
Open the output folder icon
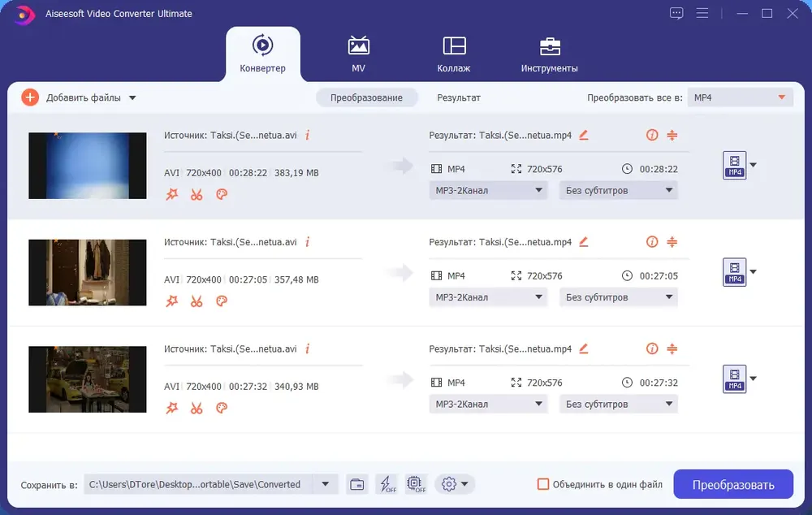pos(356,484)
